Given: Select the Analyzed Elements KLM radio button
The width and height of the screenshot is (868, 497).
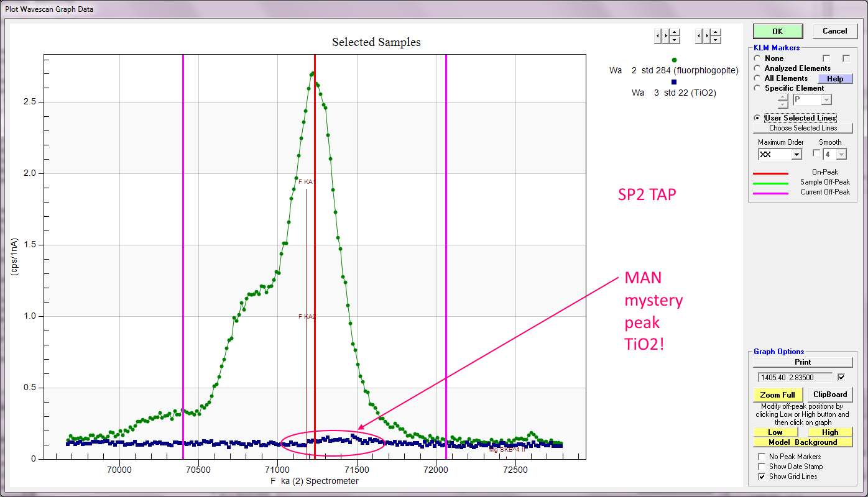Looking at the screenshot, I should [x=757, y=68].
